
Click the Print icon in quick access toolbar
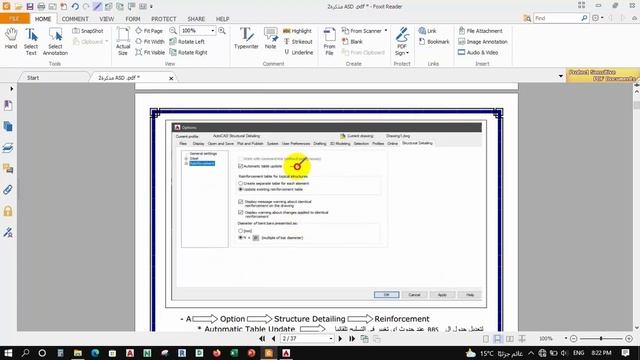[41, 7]
